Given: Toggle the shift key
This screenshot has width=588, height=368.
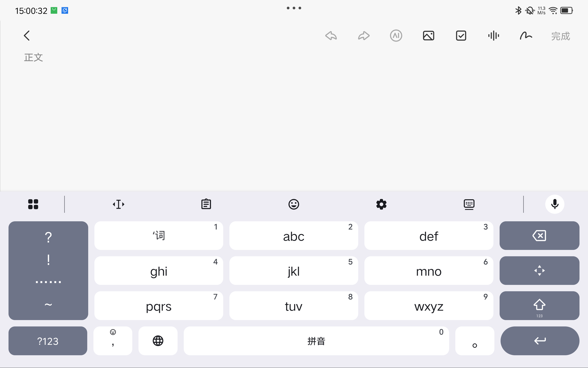Looking at the screenshot, I should pyautogui.click(x=539, y=305).
